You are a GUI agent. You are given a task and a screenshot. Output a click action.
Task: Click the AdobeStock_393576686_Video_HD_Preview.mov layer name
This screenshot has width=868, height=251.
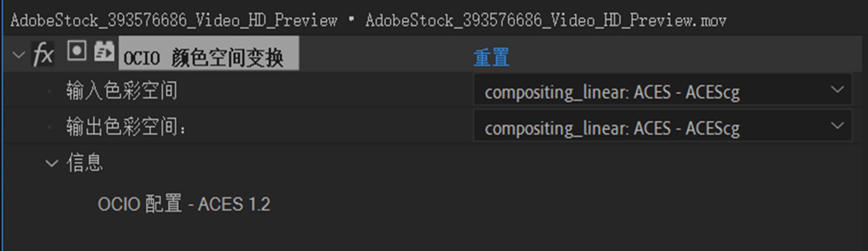click(x=545, y=20)
